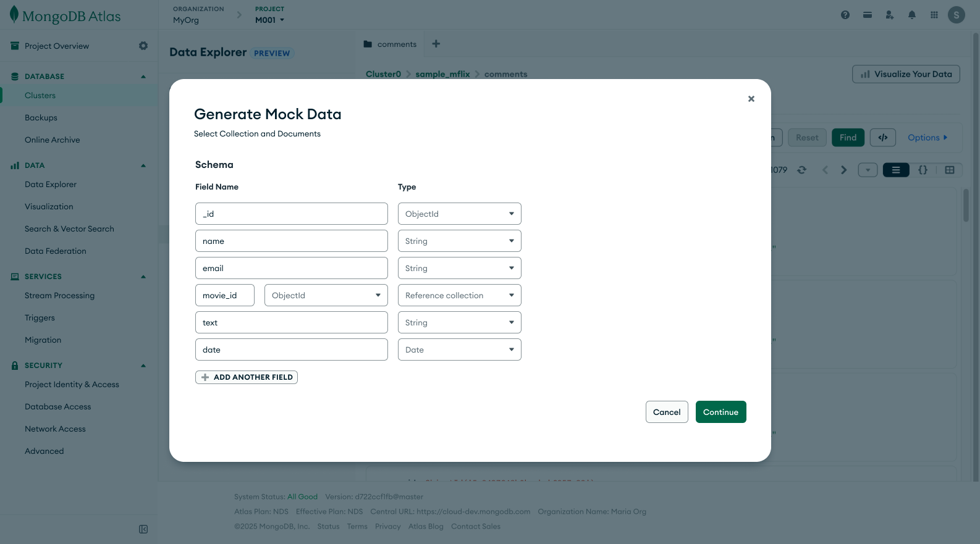Open the apps grid icon in header
The height and width of the screenshot is (544, 980).
pyautogui.click(x=934, y=15)
